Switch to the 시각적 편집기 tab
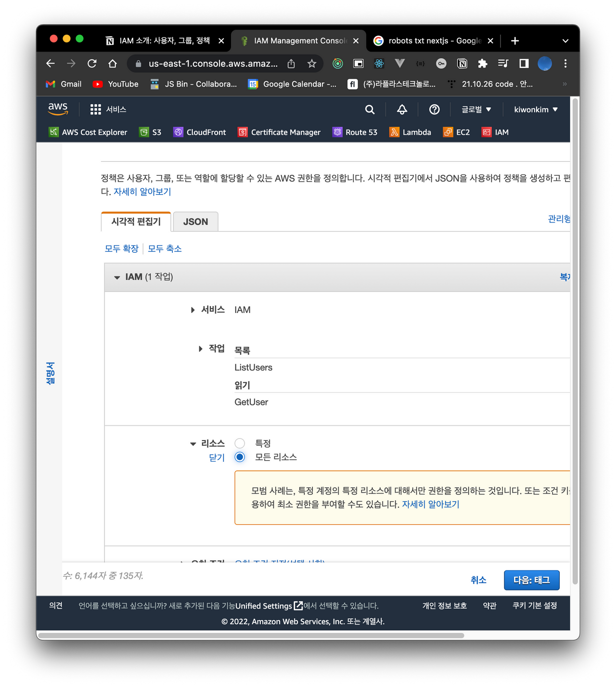 point(136,221)
